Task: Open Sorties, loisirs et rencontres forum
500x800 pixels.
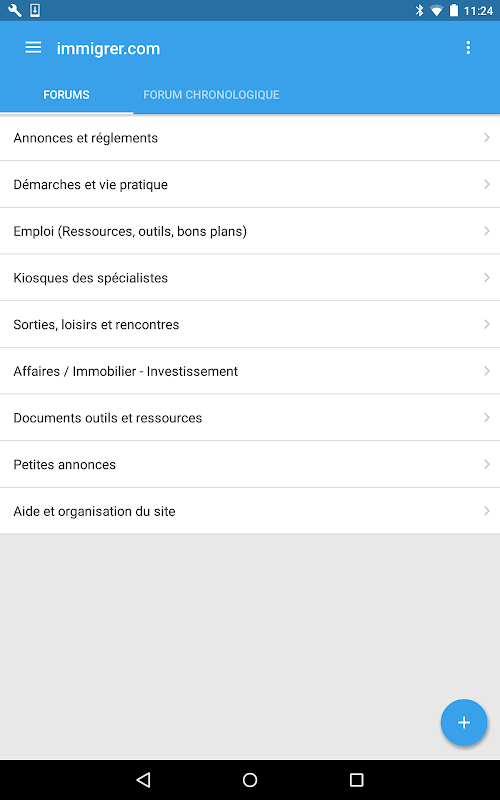Action: (x=250, y=324)
